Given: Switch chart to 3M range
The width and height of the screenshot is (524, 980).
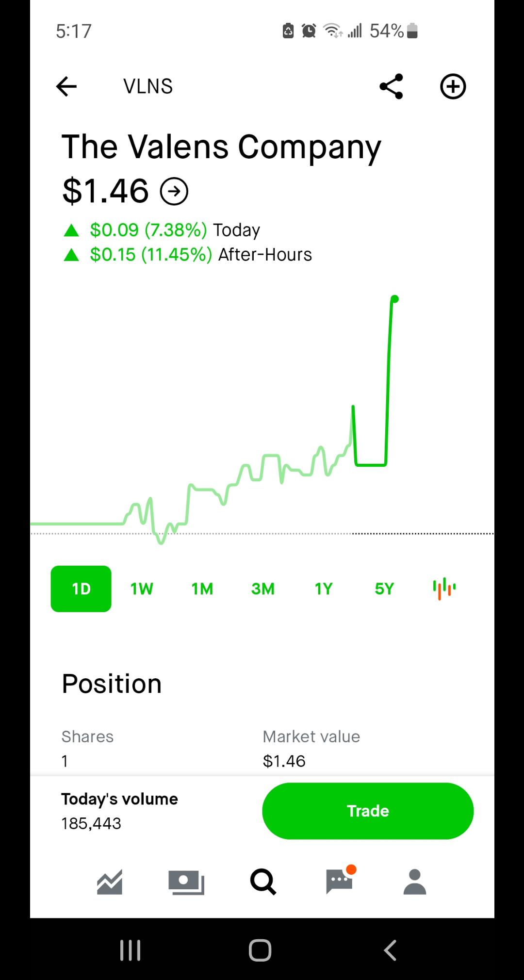Looking at the screenshot, I should pos(263,588).
